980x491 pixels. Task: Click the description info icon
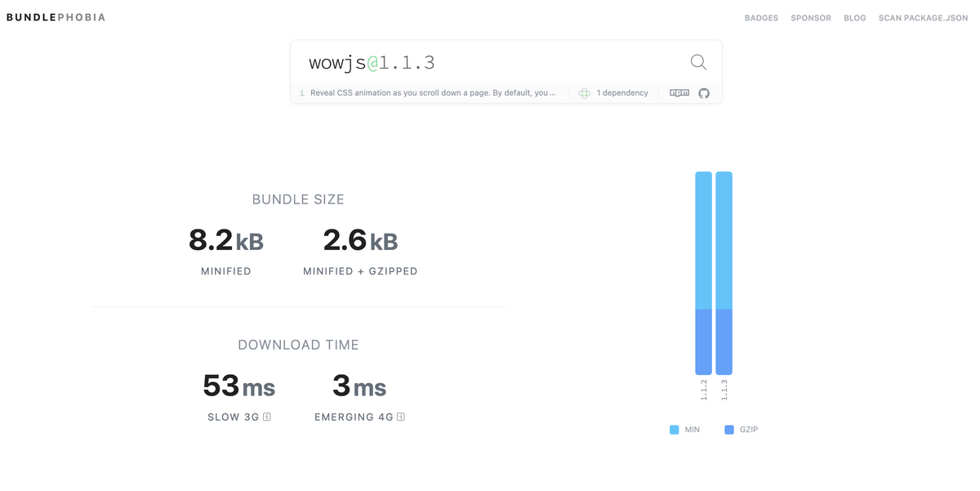(302, 93)
